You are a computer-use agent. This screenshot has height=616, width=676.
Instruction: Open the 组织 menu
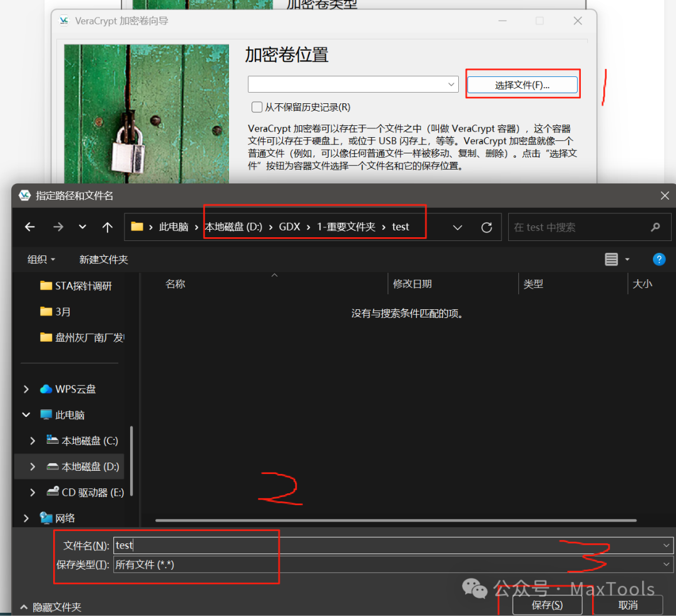(x=41, y=259)
